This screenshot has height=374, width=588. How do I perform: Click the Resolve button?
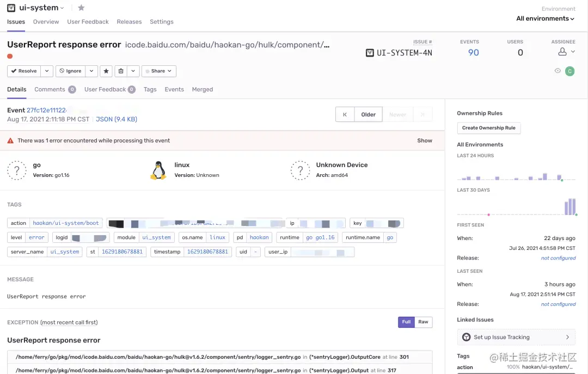pyautogui.click(x=23, y=71)
